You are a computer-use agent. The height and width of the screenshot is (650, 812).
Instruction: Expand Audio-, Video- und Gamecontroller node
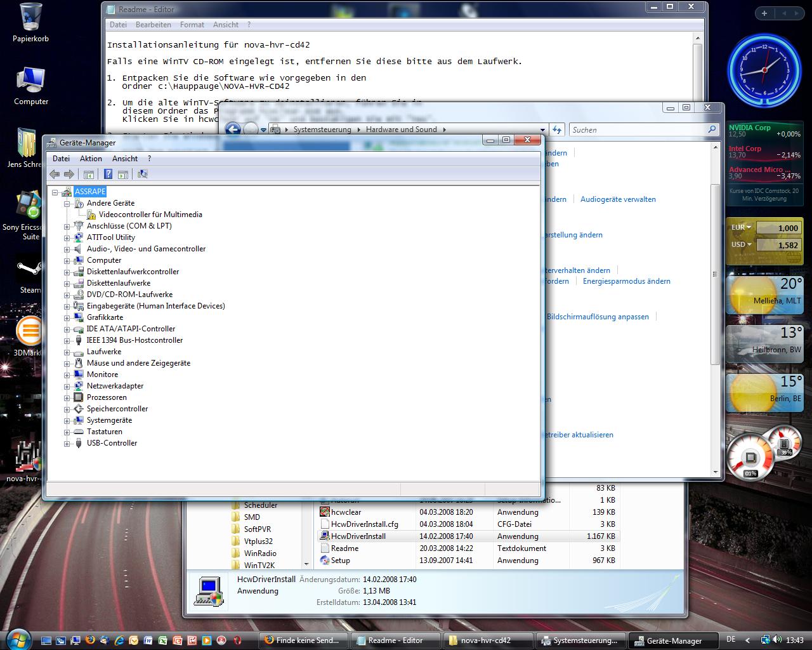[67, 249]
